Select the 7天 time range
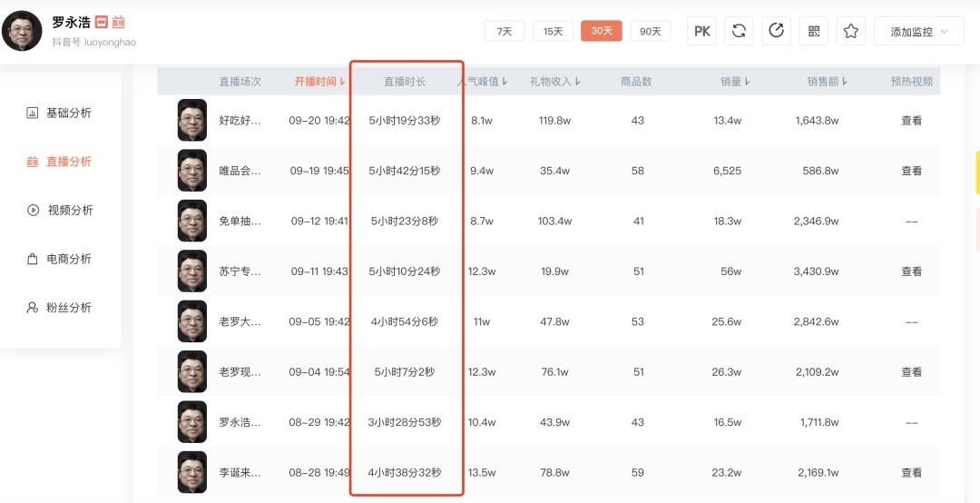The image size is (980, 503). [x=505, y=31]
